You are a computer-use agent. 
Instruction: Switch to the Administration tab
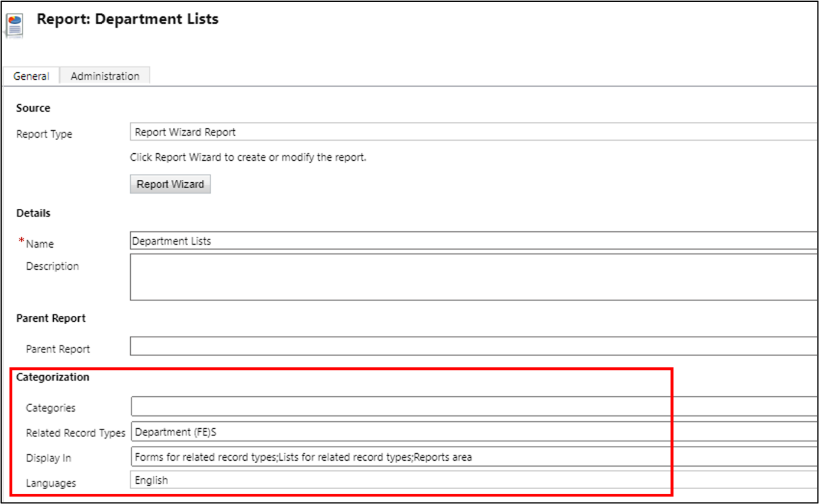click(x=105, y=76)
